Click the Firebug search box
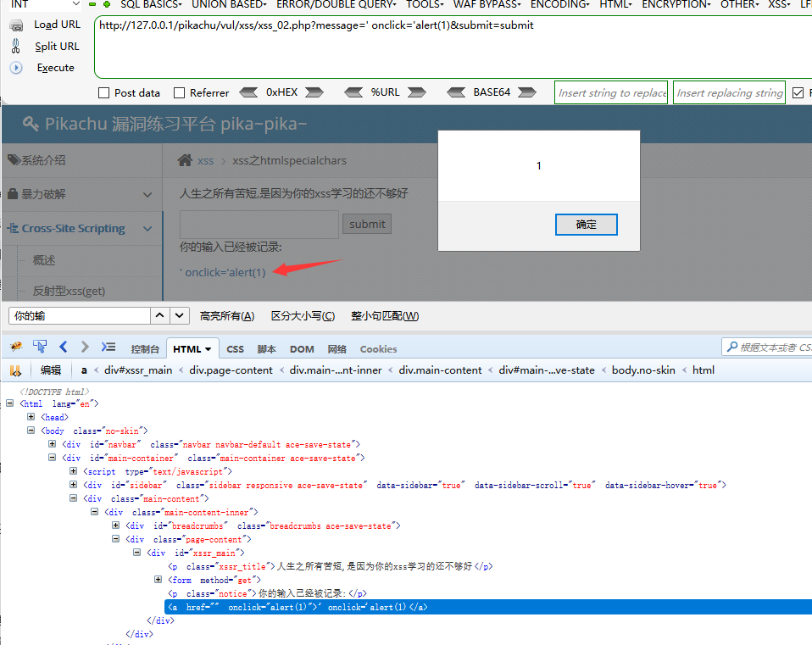Image resolution: width=812 pixels, height=645 pixels. tap(767, 348)
